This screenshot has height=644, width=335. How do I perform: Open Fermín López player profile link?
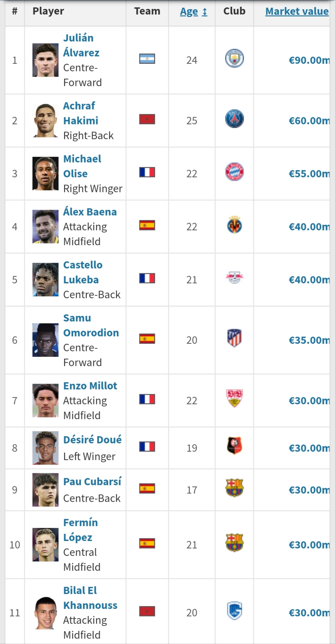(x=80, y=530)
